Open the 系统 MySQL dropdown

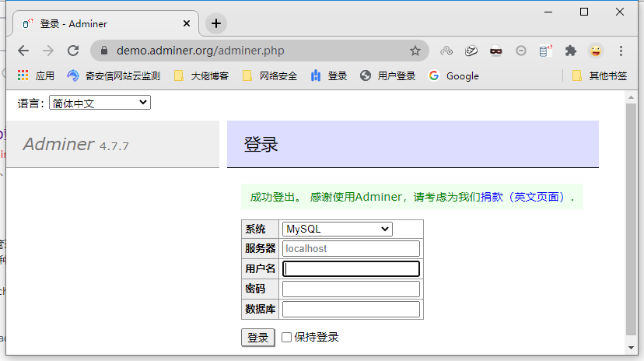(338, 230)
